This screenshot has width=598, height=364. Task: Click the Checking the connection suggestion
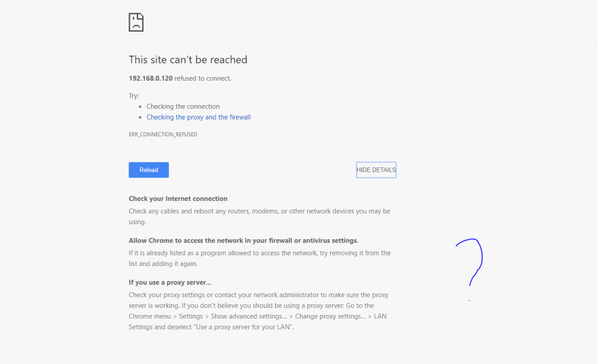(183, 106)
